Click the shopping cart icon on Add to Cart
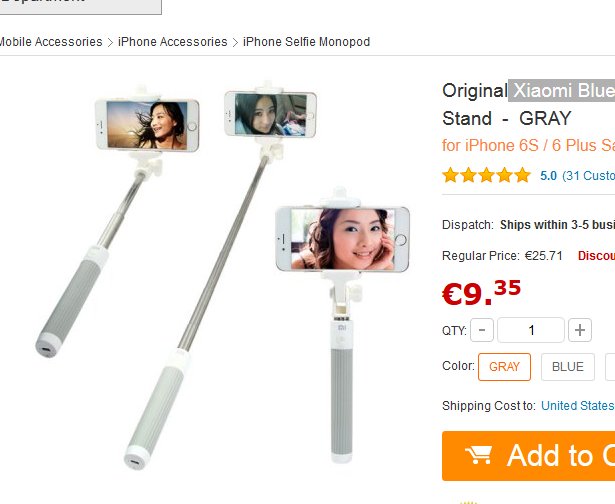 point(479,455)
